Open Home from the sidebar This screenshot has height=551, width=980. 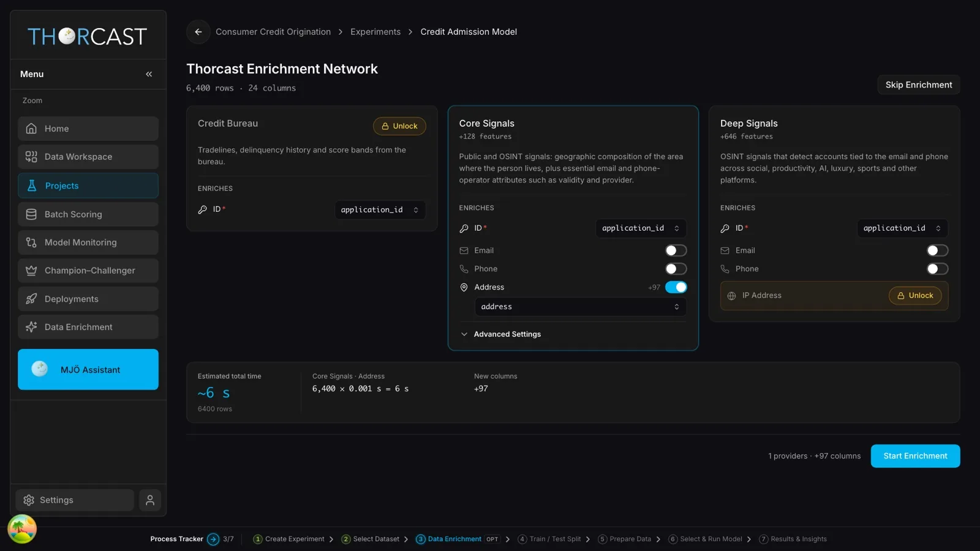click(88, 129)
